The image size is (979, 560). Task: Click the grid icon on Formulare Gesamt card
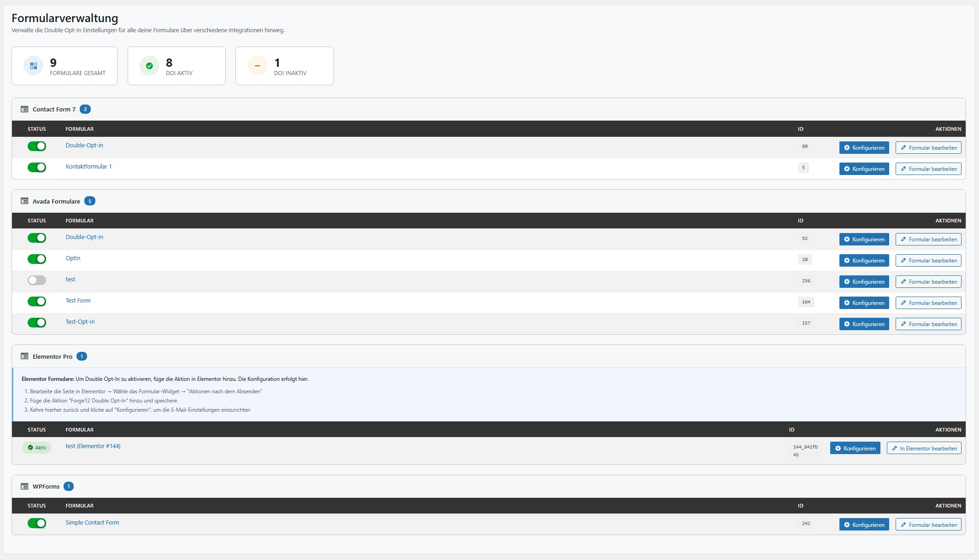[x=33, y=65]
